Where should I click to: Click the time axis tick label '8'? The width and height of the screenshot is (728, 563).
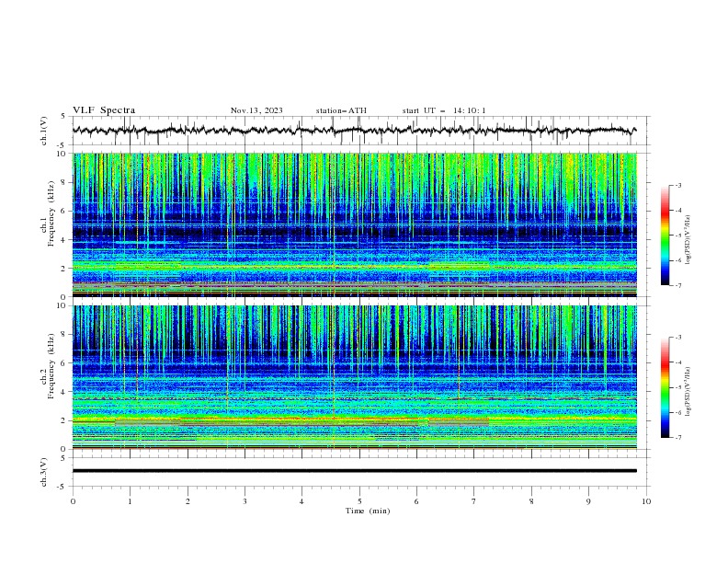pyautogui.click(x=531, y=501)
